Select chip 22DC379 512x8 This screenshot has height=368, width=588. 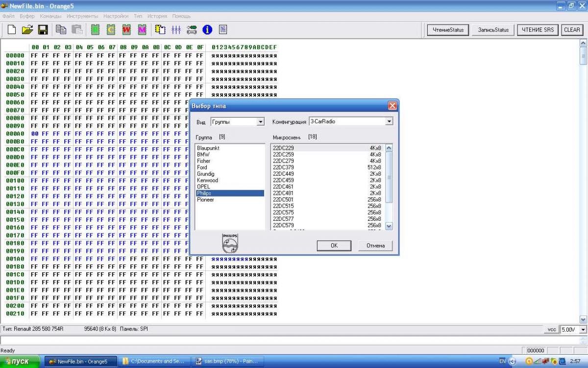(x=327, y=167)
